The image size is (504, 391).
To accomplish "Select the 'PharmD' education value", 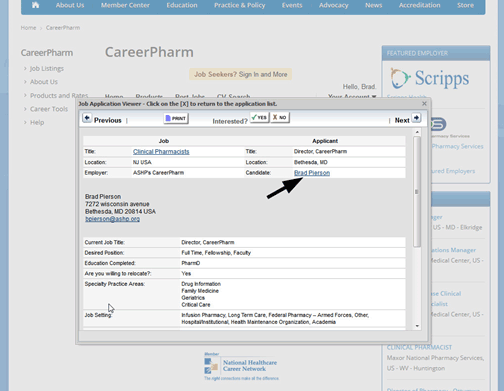I will tap(191, 263).
